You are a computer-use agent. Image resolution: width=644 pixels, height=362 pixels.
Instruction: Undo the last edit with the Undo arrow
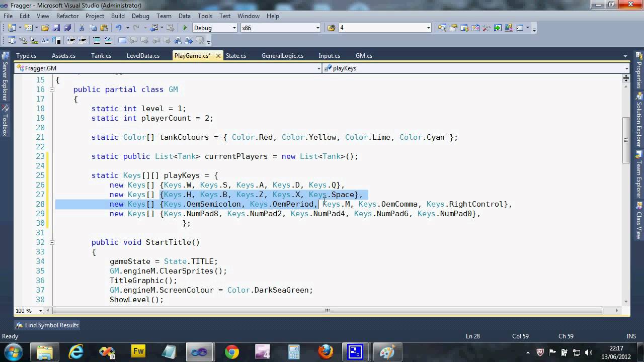coord(119,28)
